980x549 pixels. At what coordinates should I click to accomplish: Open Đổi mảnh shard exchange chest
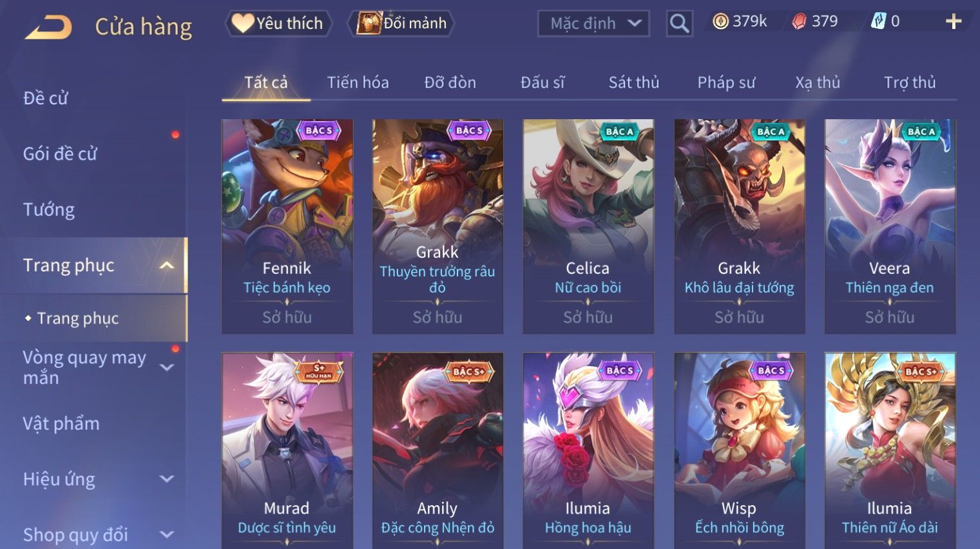tap(402, 23)
